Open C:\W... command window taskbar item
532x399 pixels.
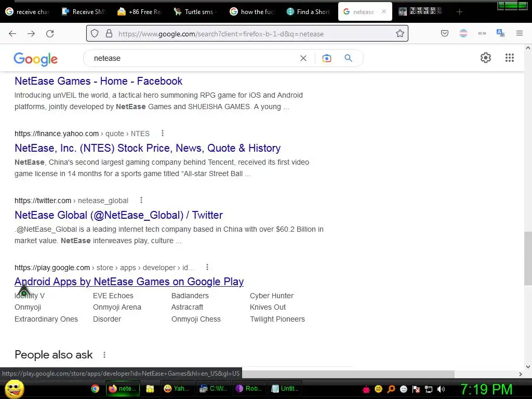[214, 389]
